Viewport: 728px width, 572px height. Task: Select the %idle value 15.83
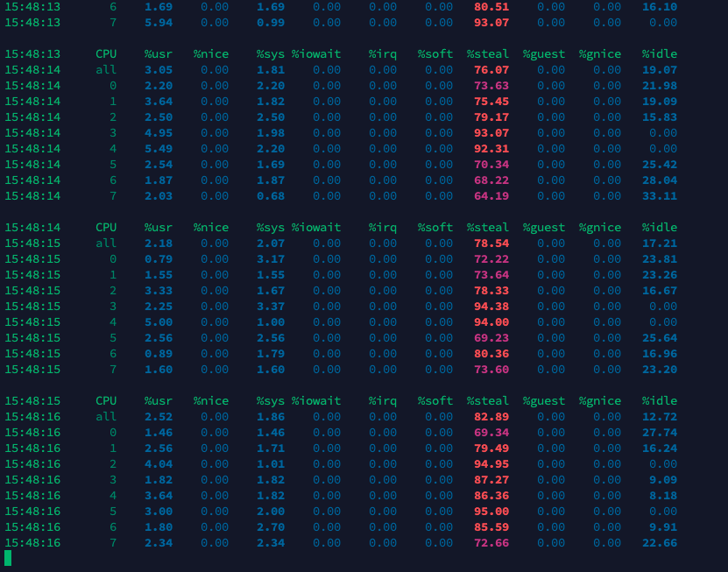(660, 117)
